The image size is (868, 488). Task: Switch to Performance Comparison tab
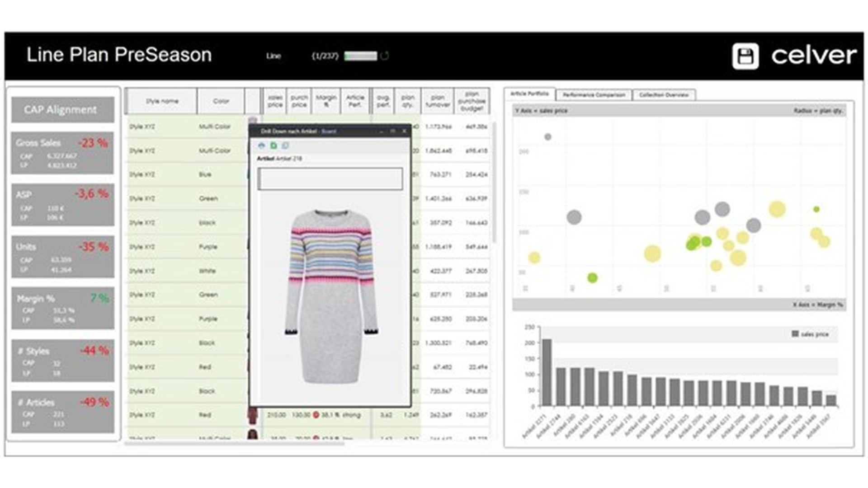[x=593, y=95]
